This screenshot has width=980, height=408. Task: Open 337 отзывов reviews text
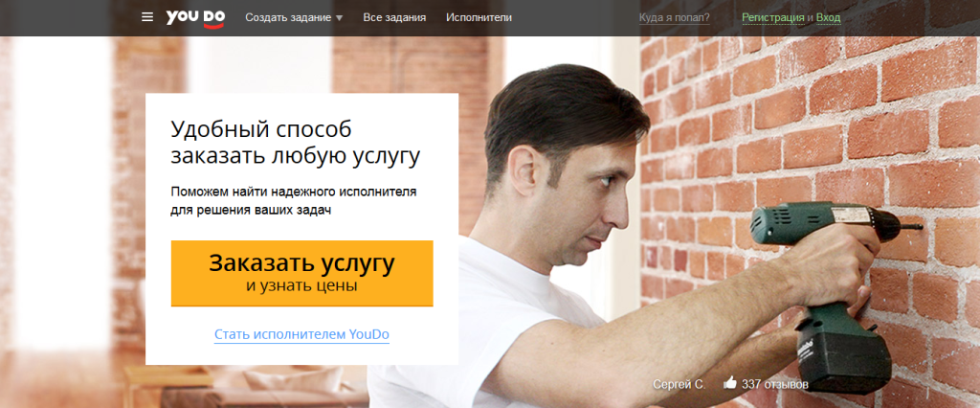click(x=775, y=384)
